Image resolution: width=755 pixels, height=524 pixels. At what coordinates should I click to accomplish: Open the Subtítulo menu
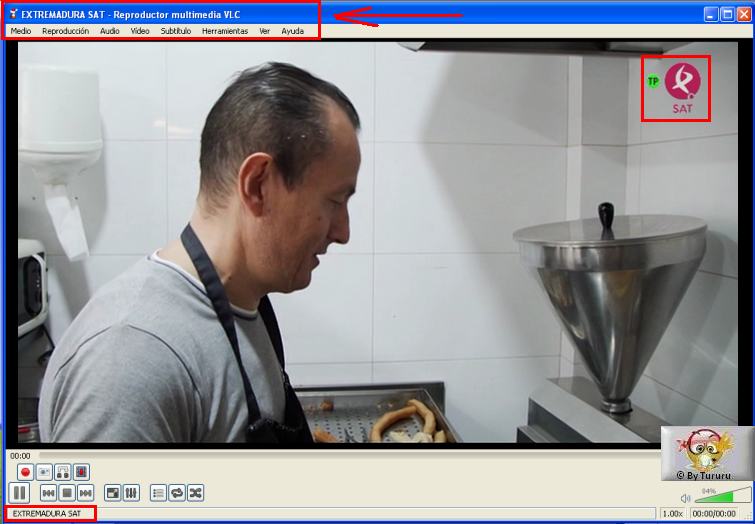pos(176,31)
